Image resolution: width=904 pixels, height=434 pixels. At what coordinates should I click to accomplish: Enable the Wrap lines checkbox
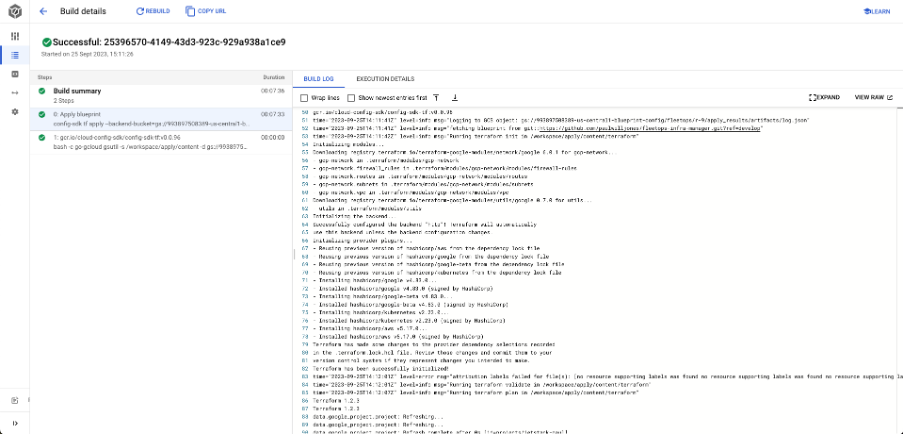(304, 98)
